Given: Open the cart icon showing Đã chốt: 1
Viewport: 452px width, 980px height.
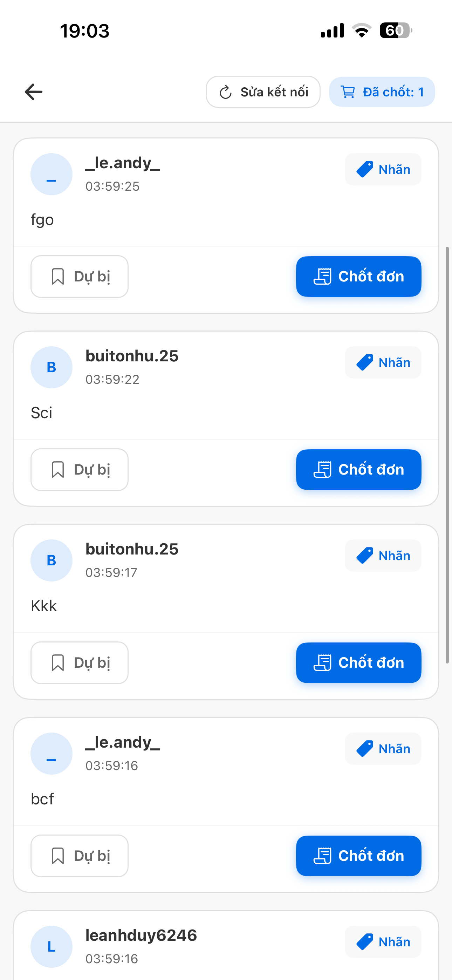Looking at the screenshot, I should tap(348, 92).
